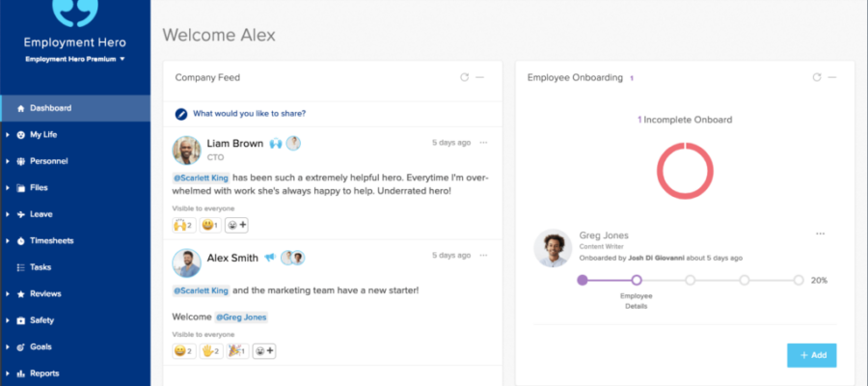Click the Employment Hero logo
868x386 pixels.
click(x=74, y=13)
